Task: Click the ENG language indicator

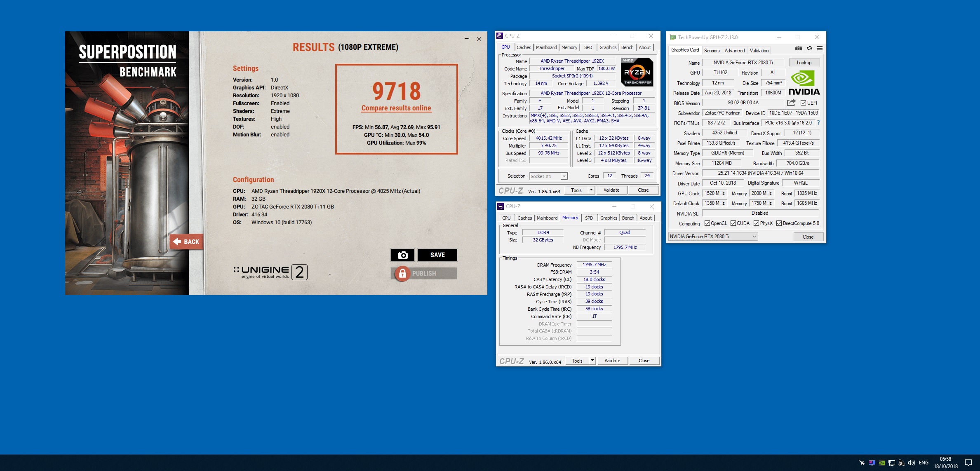Action: pyautogui.click(x=924, y=463)
